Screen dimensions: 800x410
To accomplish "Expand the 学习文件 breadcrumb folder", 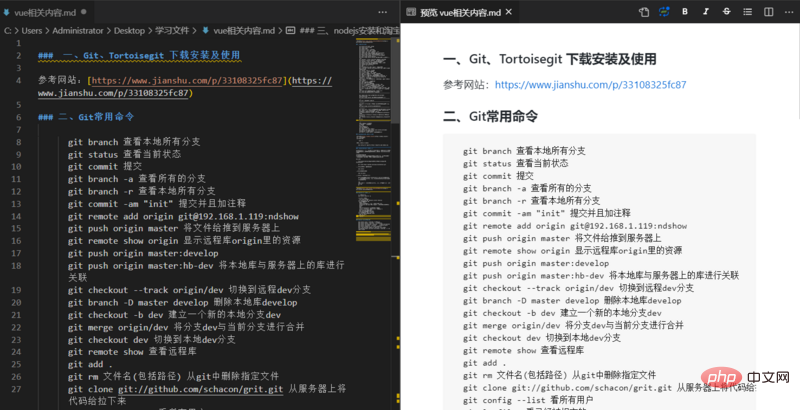I will pos(172,31).
